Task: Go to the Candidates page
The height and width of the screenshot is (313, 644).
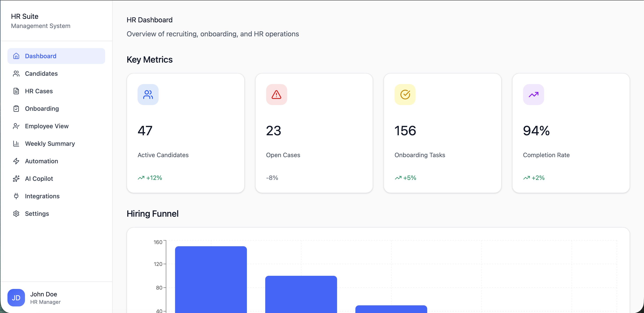Action: coord(41,74)
